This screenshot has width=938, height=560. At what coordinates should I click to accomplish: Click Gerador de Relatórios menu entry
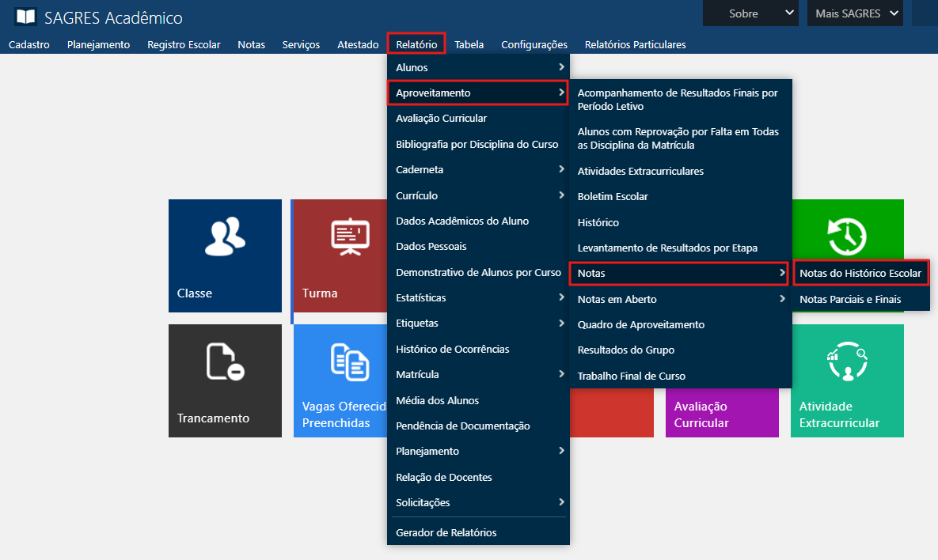point(446,532)
